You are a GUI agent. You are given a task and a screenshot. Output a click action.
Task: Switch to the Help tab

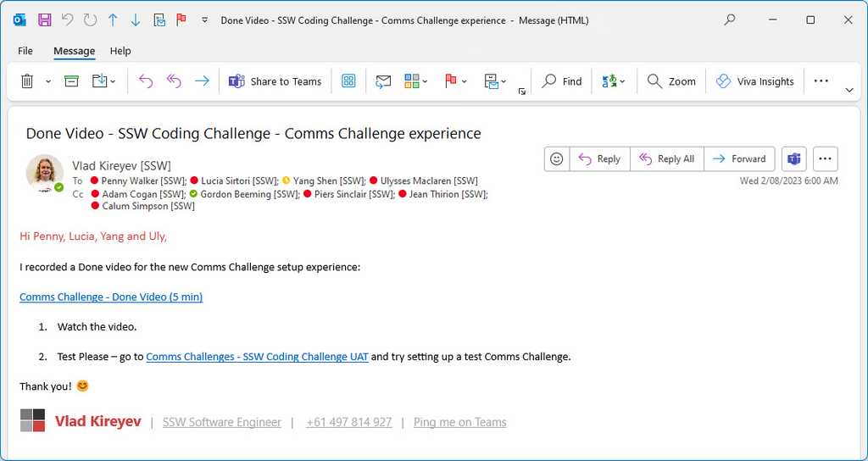click(120, 51)
